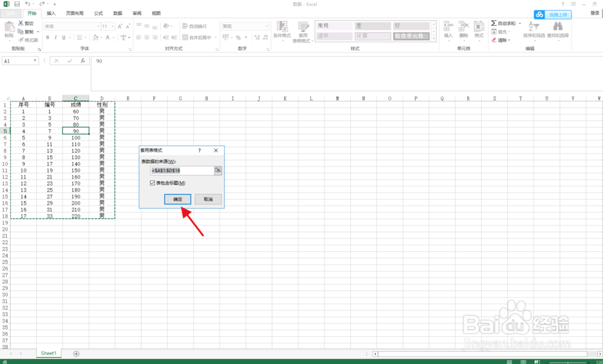
Task: Expand the AutoSum dropdown arrow
Action: [x=520, y=24]
